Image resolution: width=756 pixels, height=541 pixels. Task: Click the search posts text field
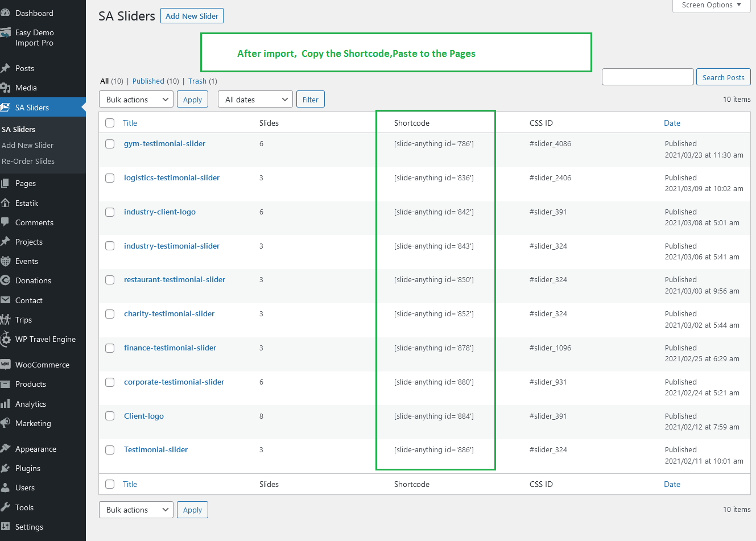tap(647, 77)
